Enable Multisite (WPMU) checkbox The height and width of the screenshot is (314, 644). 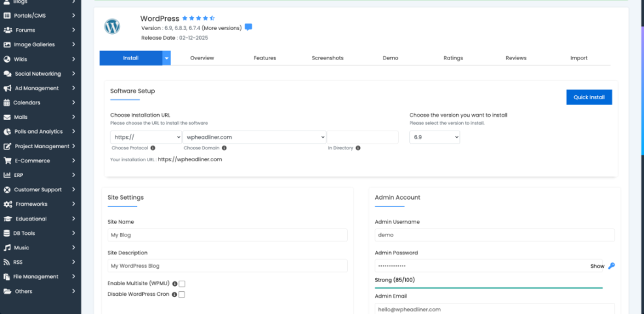[x=182, y=284]
